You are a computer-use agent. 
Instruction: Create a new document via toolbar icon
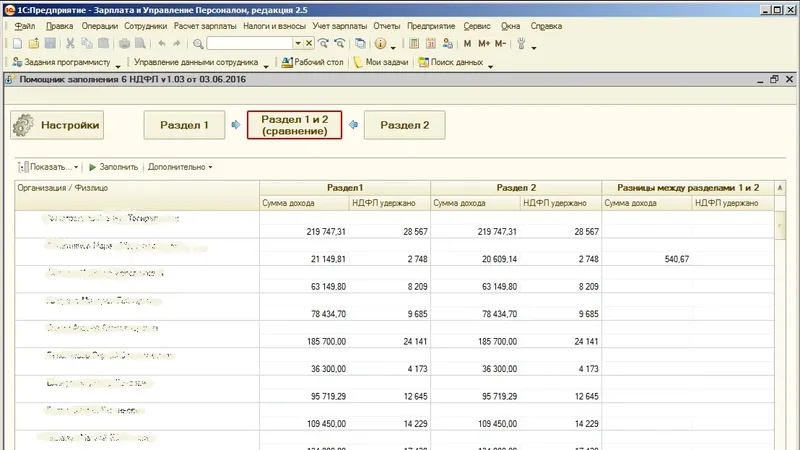pos(17,44)
